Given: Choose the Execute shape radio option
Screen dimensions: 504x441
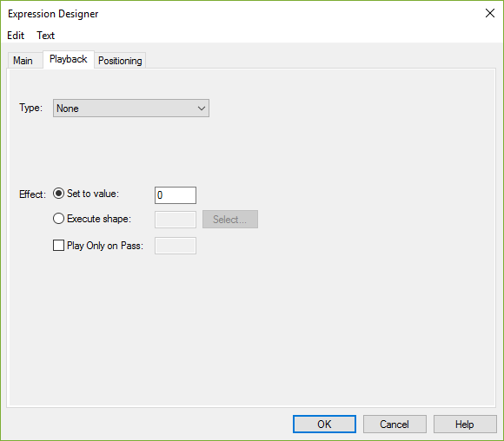Looking at the screenshot, I should (58, 219).
